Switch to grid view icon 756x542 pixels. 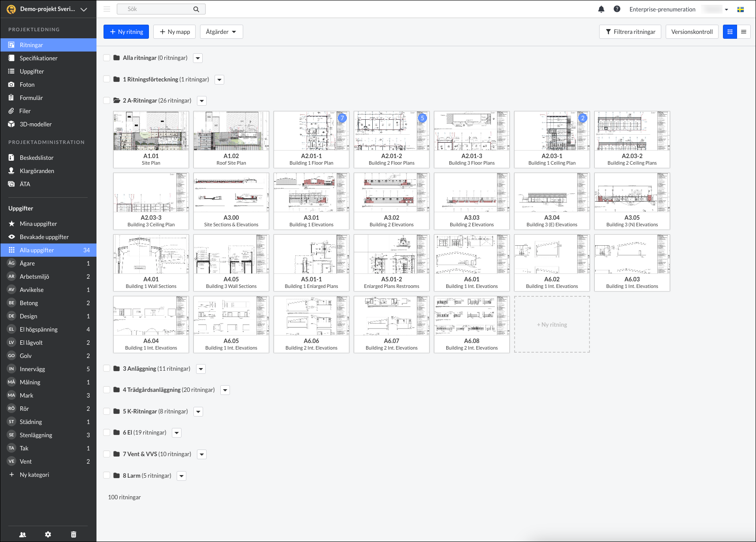pyautogui.click(x=730, y=32)
